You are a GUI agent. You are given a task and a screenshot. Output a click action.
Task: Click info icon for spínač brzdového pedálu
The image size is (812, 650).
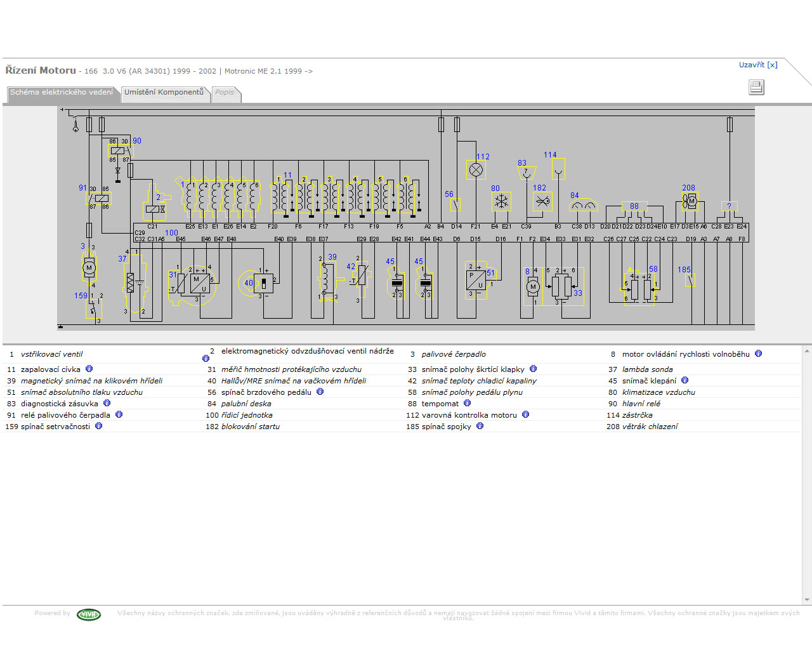click(320, 392)
